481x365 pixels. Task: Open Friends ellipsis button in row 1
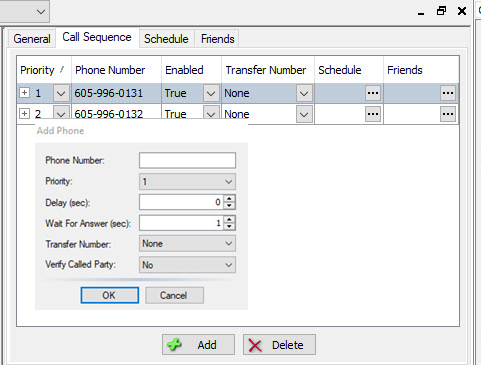pyautogui.click(x=448, y=93)
